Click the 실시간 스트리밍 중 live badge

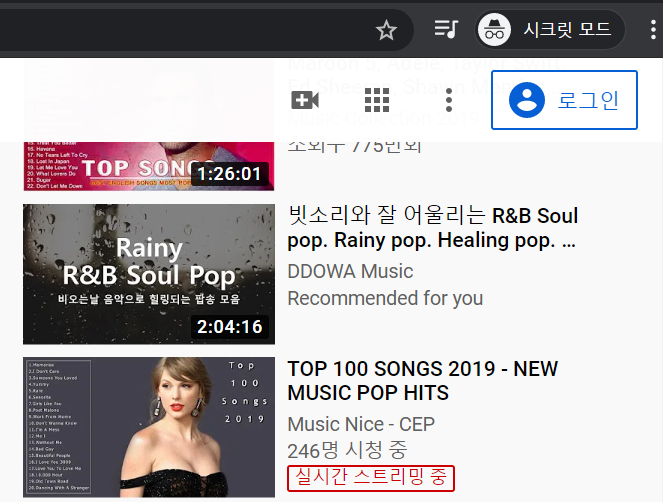371,478
